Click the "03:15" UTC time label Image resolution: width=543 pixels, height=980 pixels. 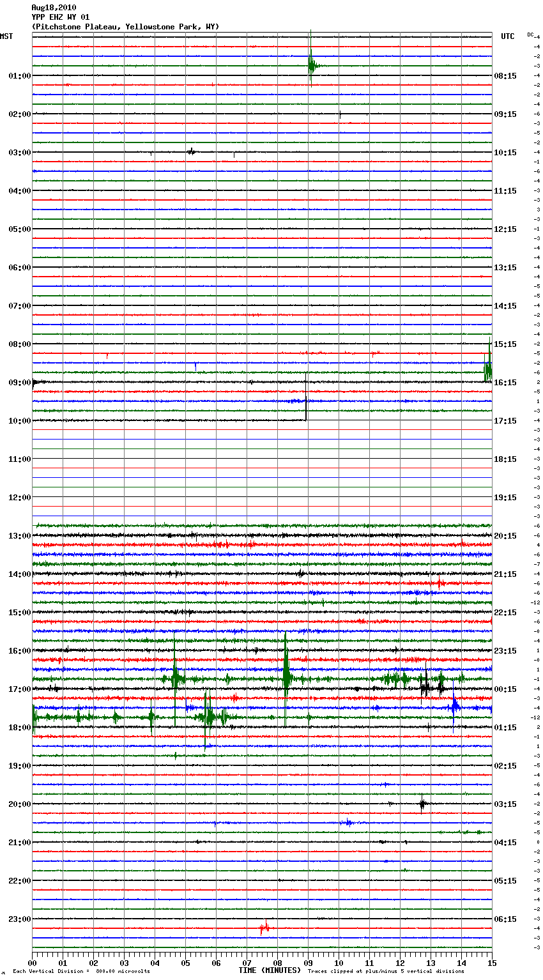(x=505, y=804)
